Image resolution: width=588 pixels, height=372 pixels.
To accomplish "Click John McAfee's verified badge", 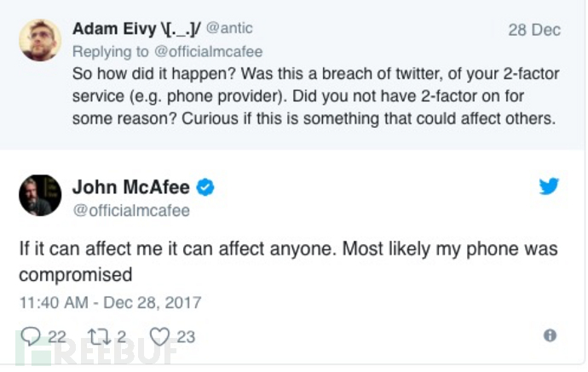I will tap(205, 187).
